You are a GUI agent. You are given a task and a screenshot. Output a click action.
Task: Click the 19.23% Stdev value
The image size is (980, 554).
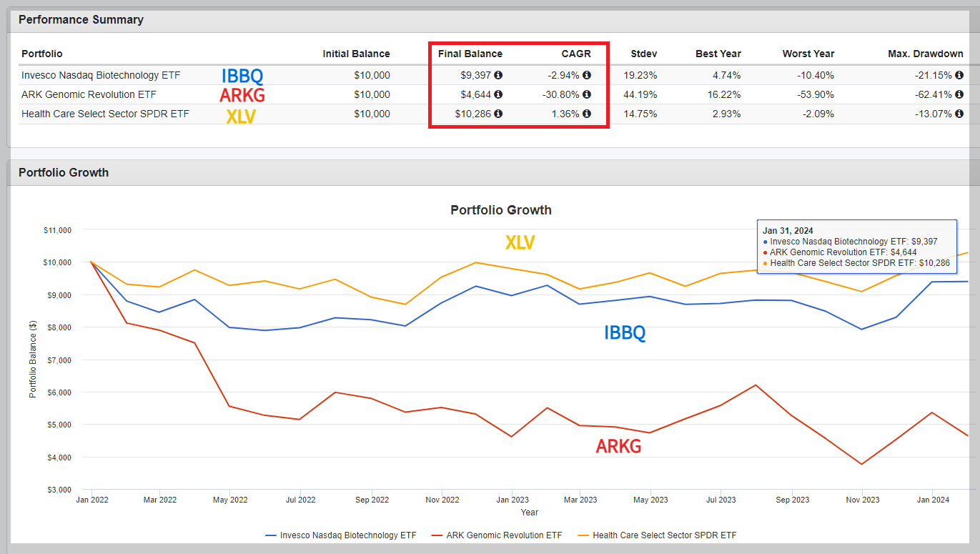642,75
